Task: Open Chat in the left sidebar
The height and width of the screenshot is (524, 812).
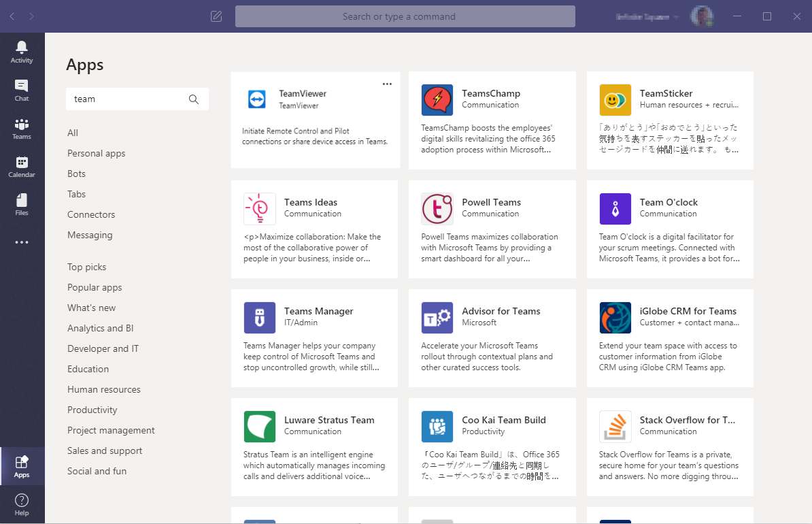Action: point(22,89)
